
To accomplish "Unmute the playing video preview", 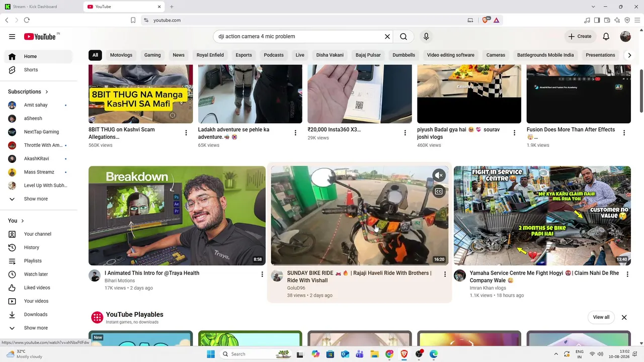I will pos(439,175).
